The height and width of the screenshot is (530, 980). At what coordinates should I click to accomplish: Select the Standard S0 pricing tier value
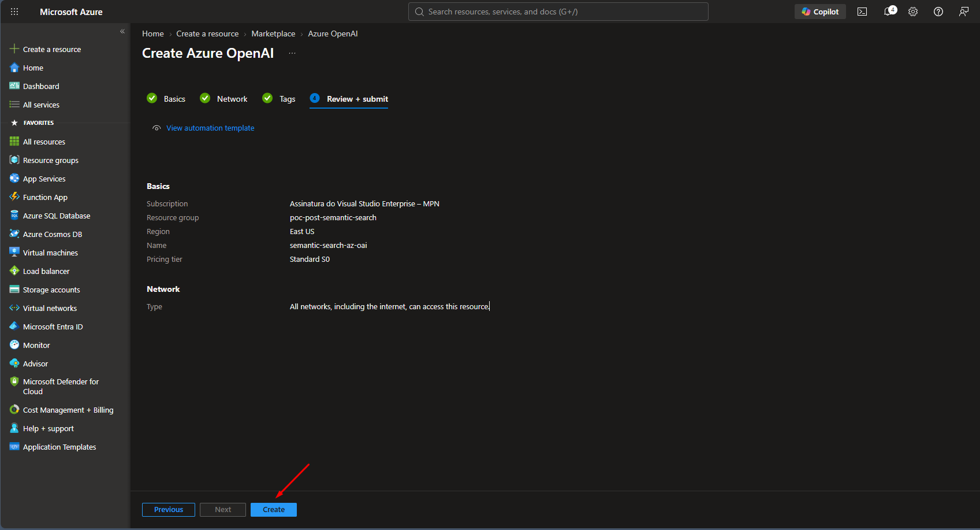[310, 259]
